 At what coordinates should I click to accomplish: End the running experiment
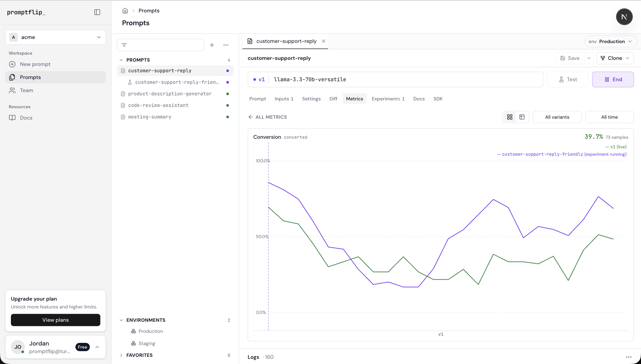tap(613, 79)
